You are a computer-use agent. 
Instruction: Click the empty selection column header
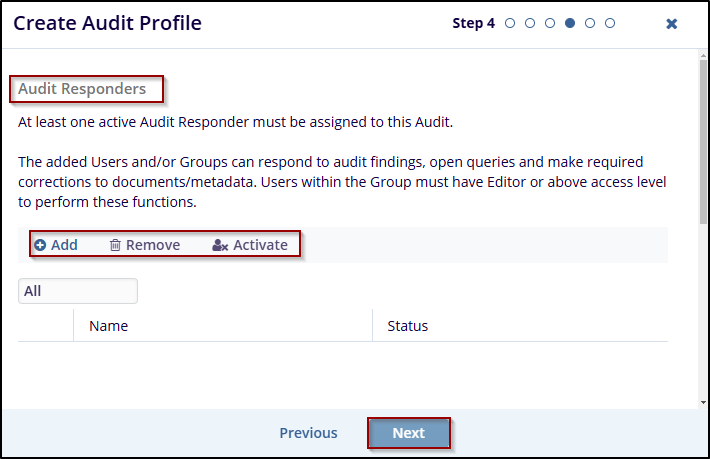(x=45, y=326)
